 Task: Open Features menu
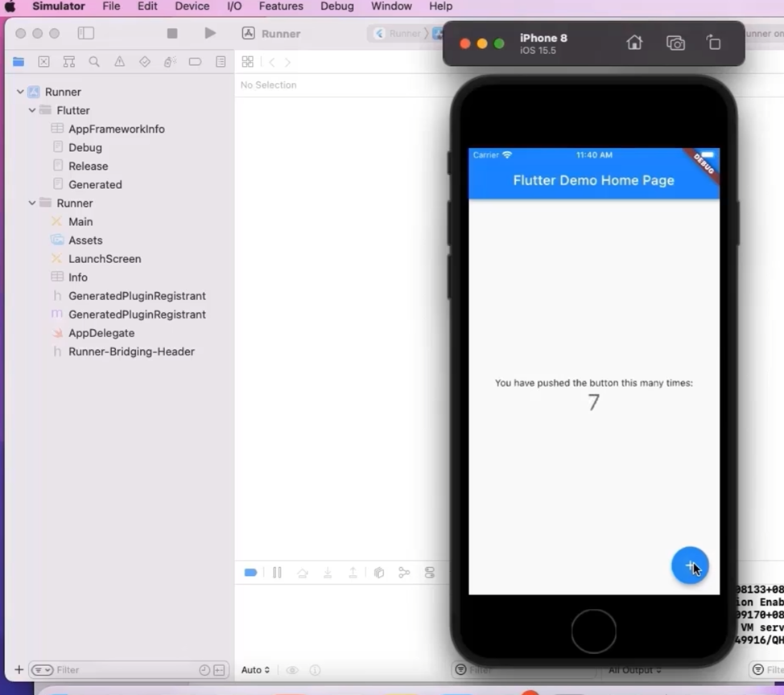point(281,6)
